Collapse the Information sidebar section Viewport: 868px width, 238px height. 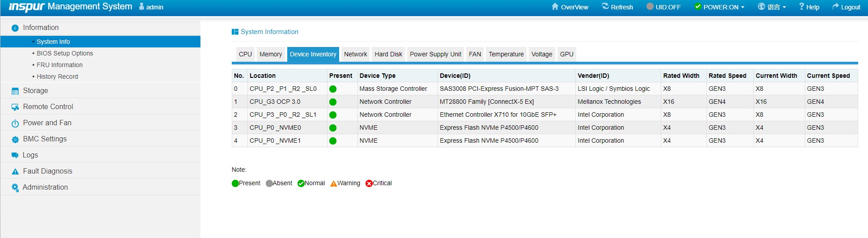pyautogui.click(x=41, y=28)
